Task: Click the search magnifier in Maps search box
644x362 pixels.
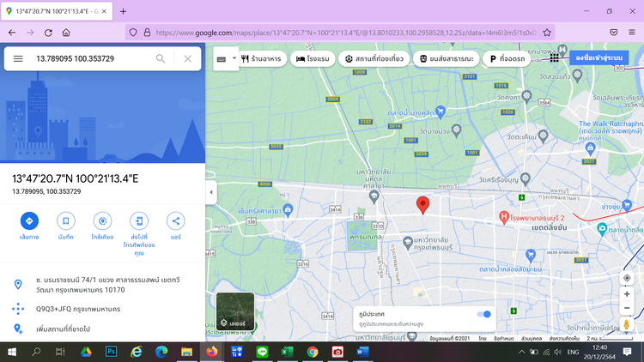Action: click(x=161, y=58)
